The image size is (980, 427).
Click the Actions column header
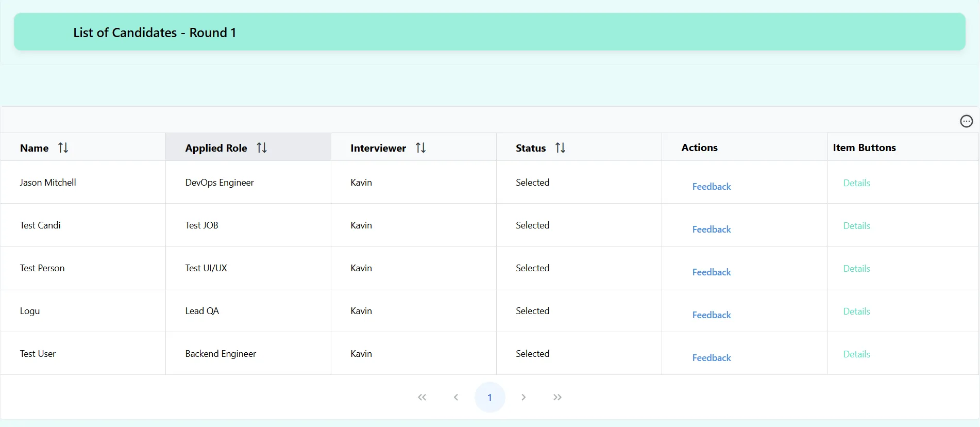[699, 147]
